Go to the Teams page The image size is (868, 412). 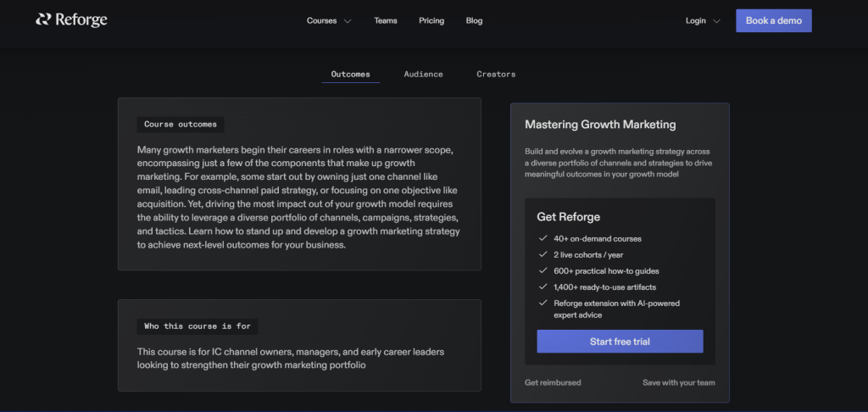[386, 20]
